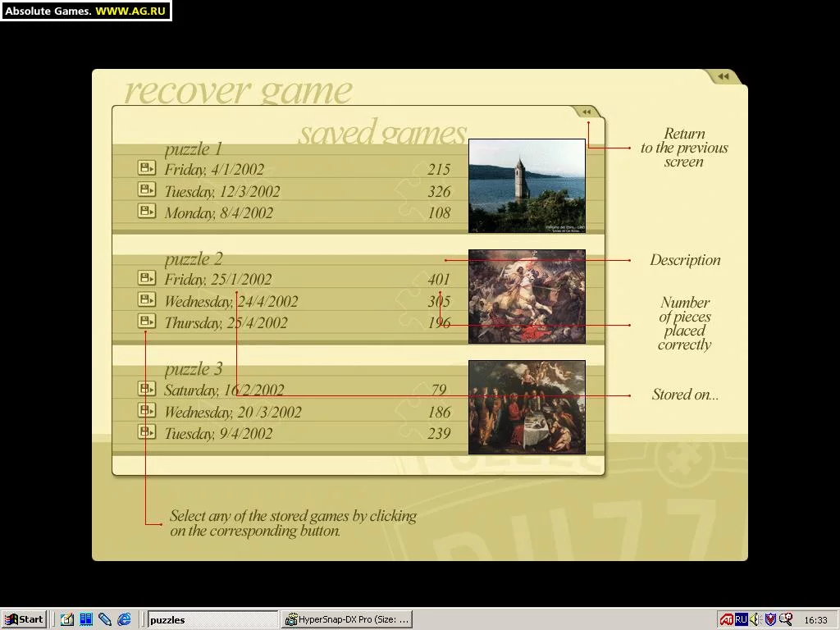
Task: Click the piece count 239
Action: 440,434
